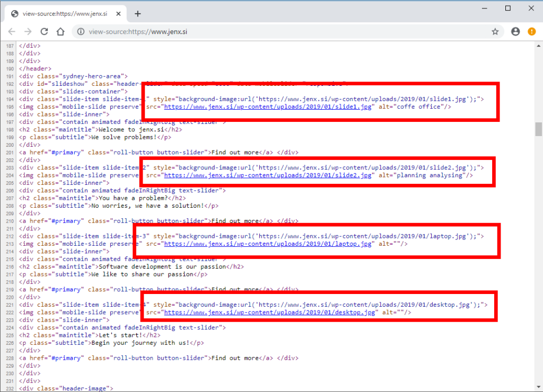Viewport: 543px width, 392px height.
Task: Open the user profile avatar icon
Action: (x=515, y=31)
